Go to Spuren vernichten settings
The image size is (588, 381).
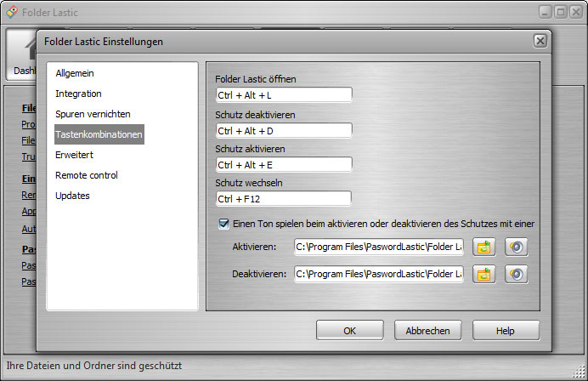pos(93,114)
